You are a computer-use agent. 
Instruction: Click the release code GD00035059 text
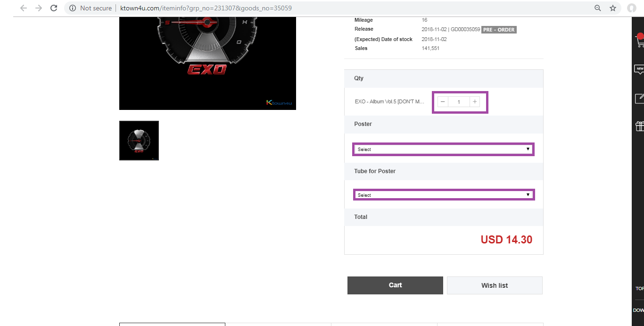(x=465, y=29)
